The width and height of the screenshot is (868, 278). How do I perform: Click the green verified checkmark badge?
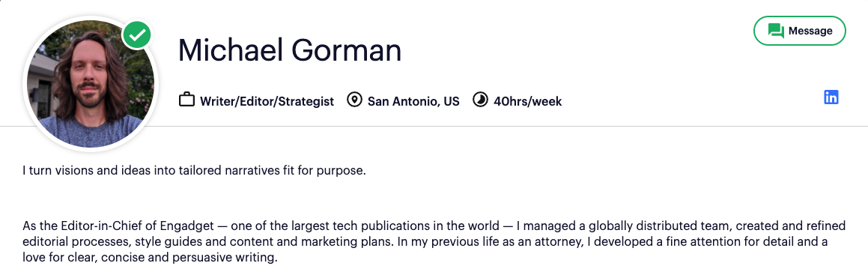137,36
